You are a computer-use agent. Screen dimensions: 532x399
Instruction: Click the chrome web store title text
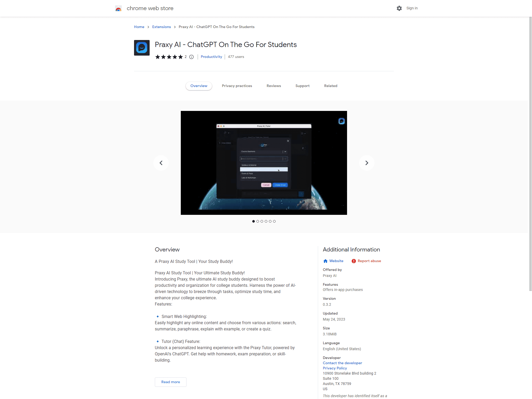pyautogui.click(x=150, y=8)
